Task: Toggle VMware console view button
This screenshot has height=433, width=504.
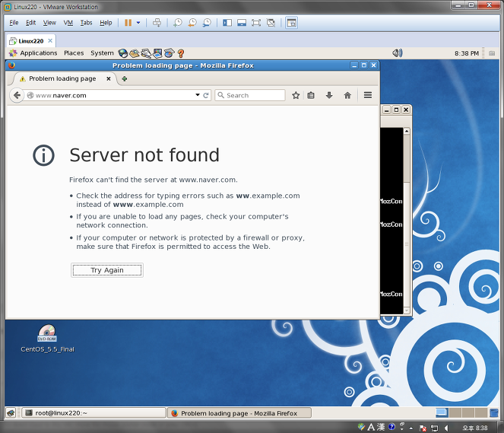Action: point(292,23)
